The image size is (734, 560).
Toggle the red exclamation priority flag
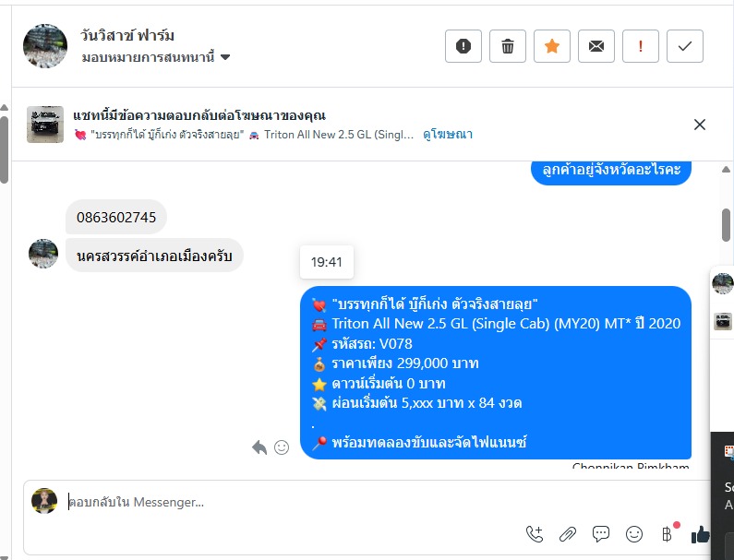pos(641,46)
